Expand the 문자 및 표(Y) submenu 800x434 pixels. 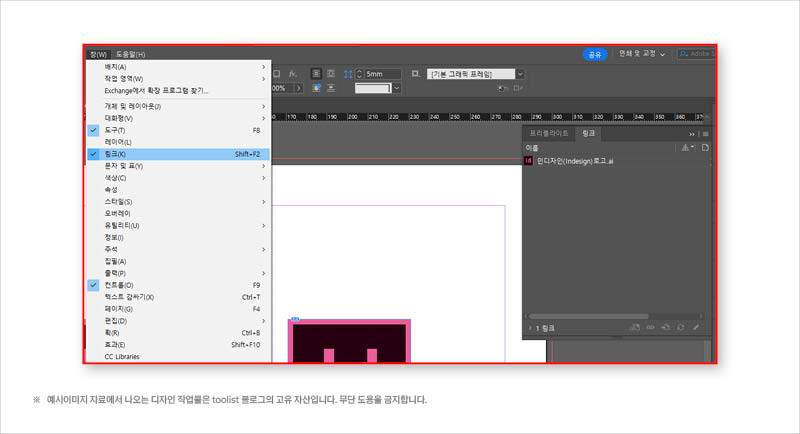178,166
